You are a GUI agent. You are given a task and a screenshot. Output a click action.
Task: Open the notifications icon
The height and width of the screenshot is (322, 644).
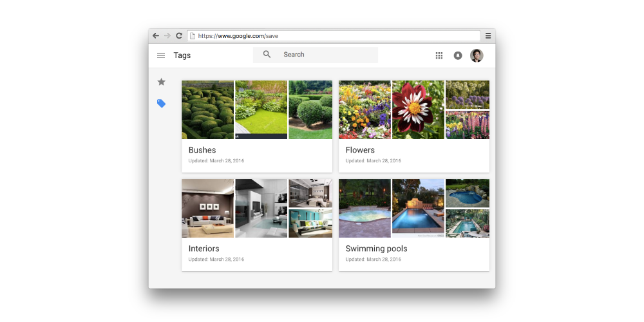click(x=458, y=55)
